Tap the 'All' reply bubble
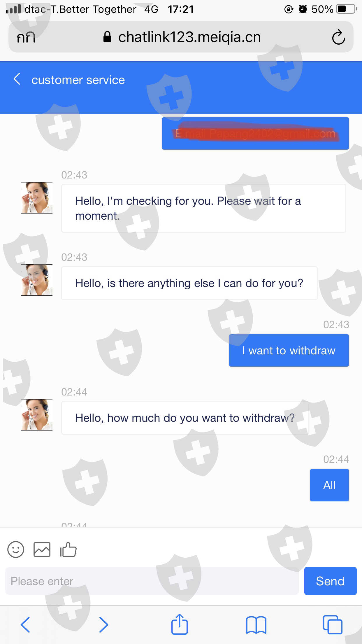362x644 pixels. pos(329,485)
